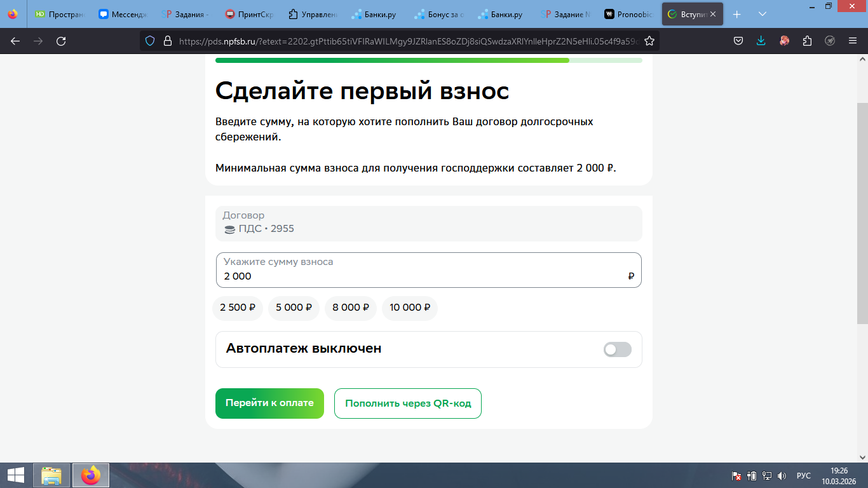This screenshot has width=868, height=488.
Task: Select the 5 000 ₽ preset amount
Action: [x=294, y=308]
